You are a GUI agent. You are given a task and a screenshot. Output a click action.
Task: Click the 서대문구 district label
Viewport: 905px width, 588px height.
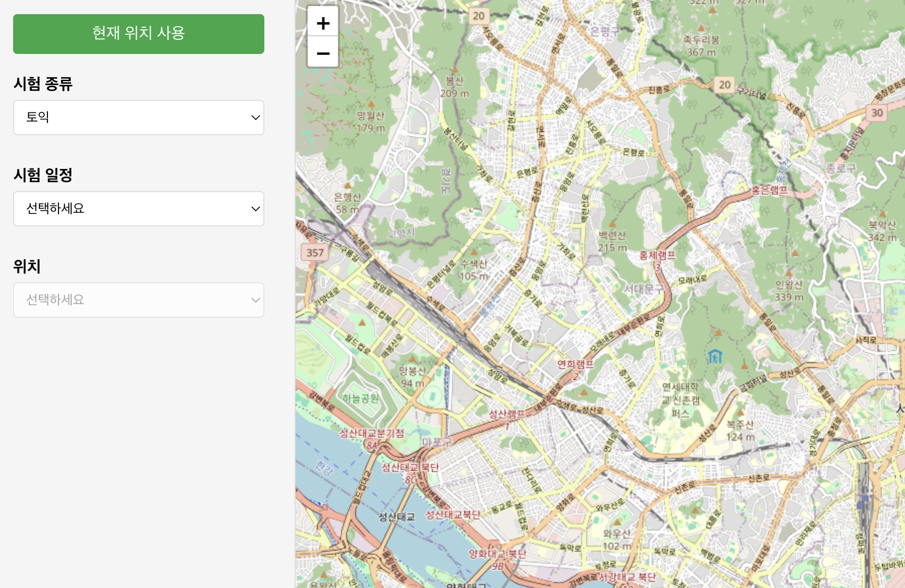coord(644,289)
